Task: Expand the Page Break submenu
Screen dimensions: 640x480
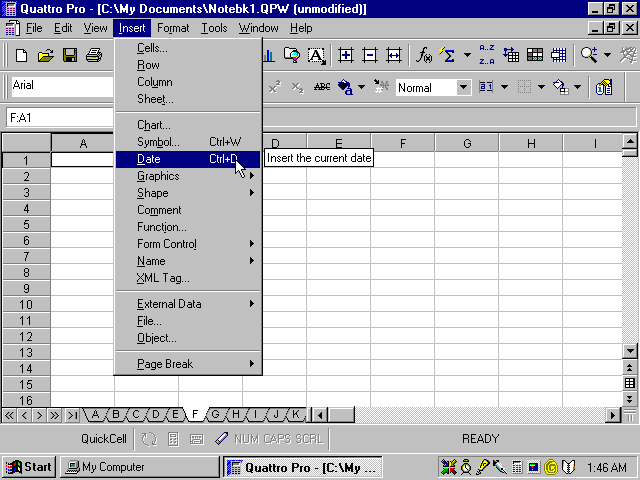Action: click(x=188, y=364)
